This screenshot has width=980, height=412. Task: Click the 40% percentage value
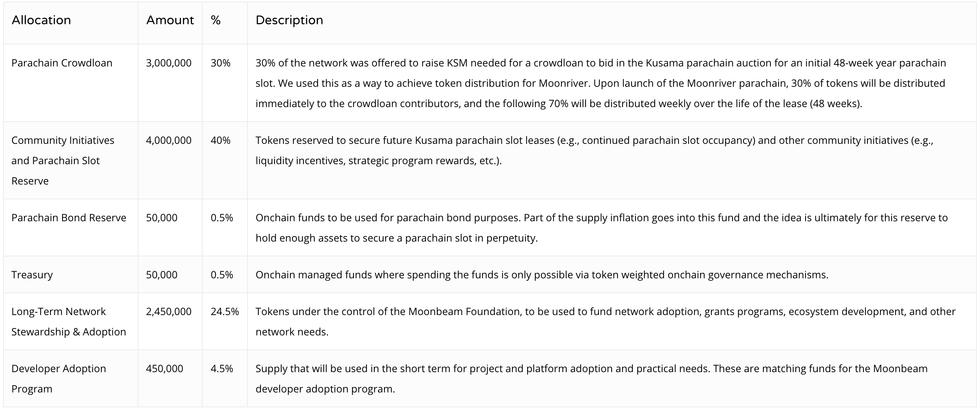[x=220, y=140]
